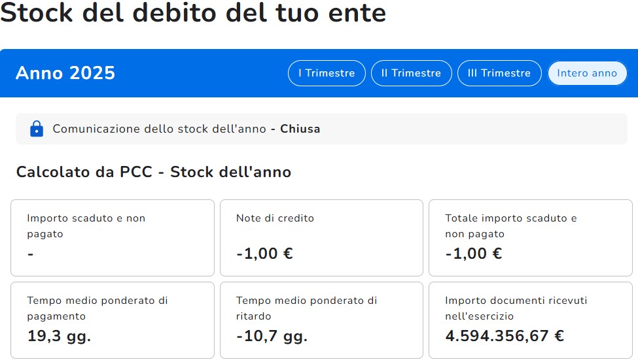Click the 'Totale importo scaduto e non pagato' label

[x=510, y=225]
